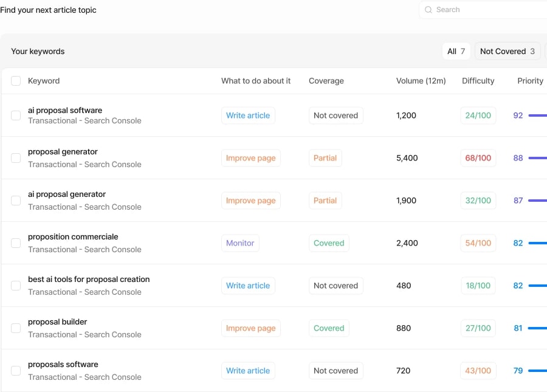This screenshot has height=392, width=547.
Task: Click the 1,200 volume value
Action: (406, 115)
